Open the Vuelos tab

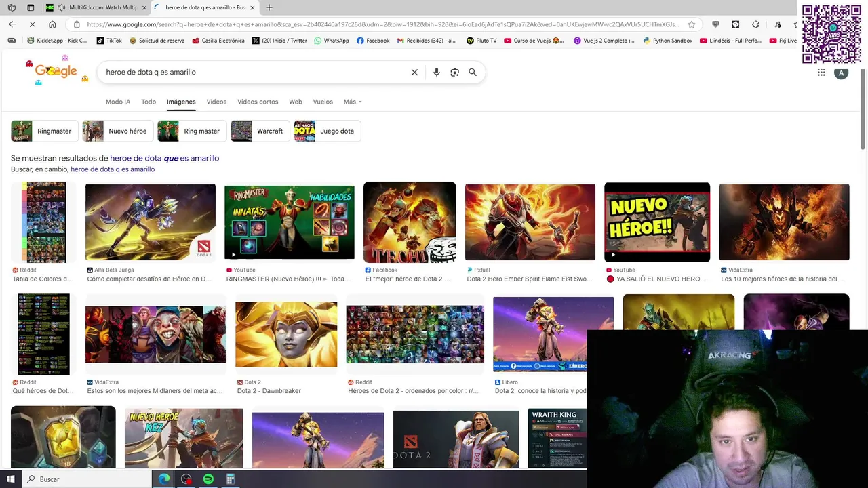point(323,102)
